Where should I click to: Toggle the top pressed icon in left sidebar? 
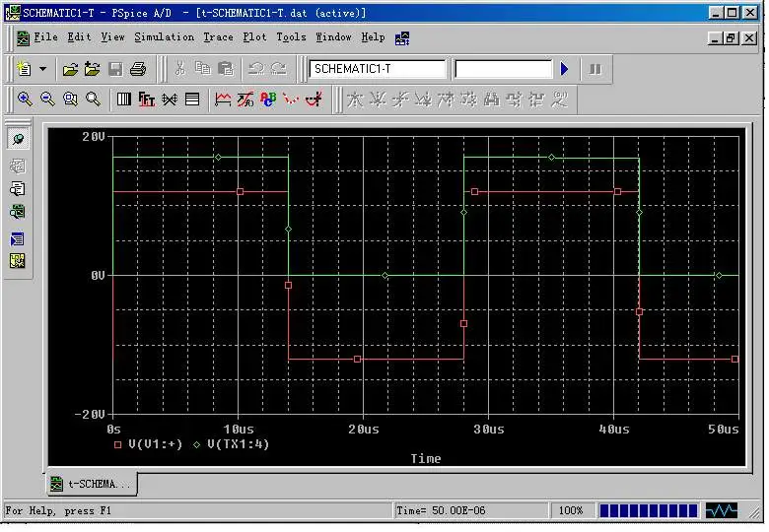(18, 140)
